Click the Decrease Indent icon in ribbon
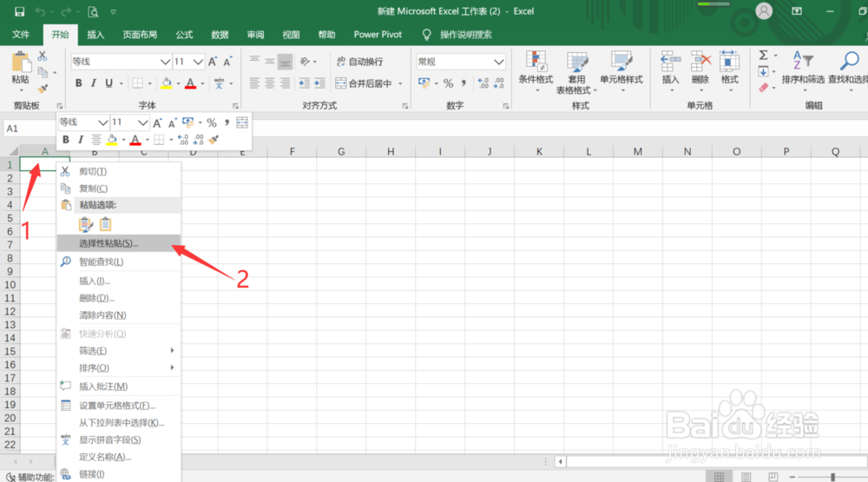Screen dimensions: 868x482 click(x=305, y=83)
